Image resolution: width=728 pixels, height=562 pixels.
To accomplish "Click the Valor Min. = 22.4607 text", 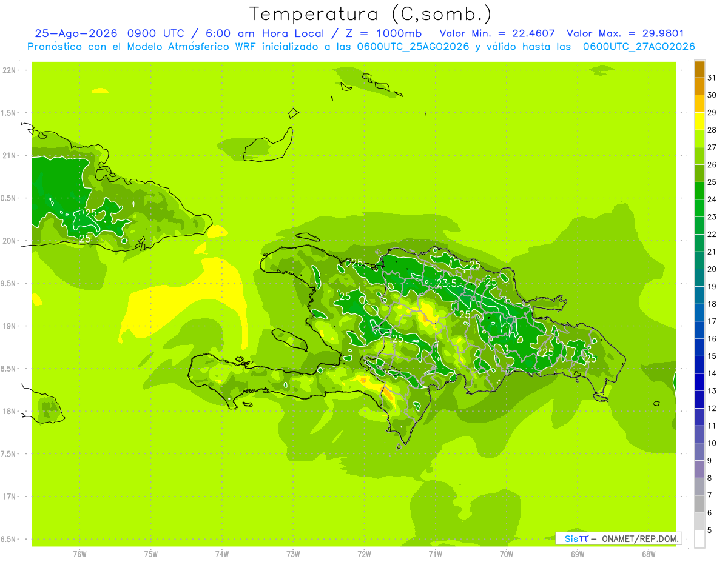I will [497, 34].
